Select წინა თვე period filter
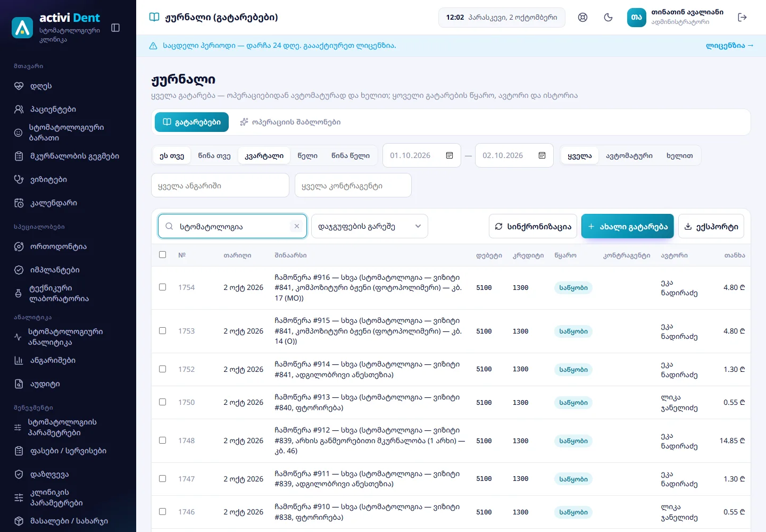This screenshot has height=532, width=766. pos(214,155)
